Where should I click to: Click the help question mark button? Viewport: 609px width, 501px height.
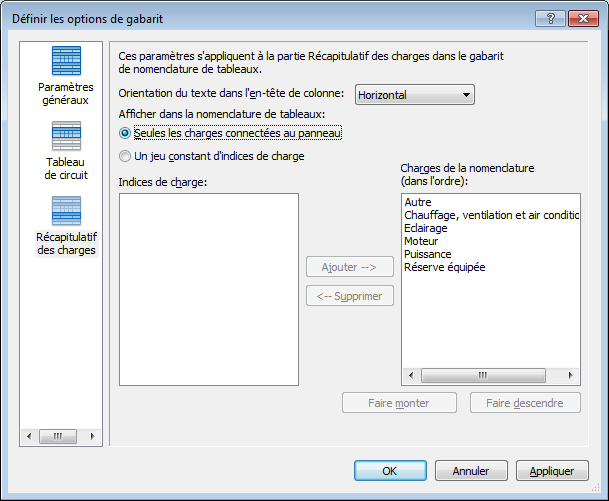pyautogui.click(x=550, y=18)
